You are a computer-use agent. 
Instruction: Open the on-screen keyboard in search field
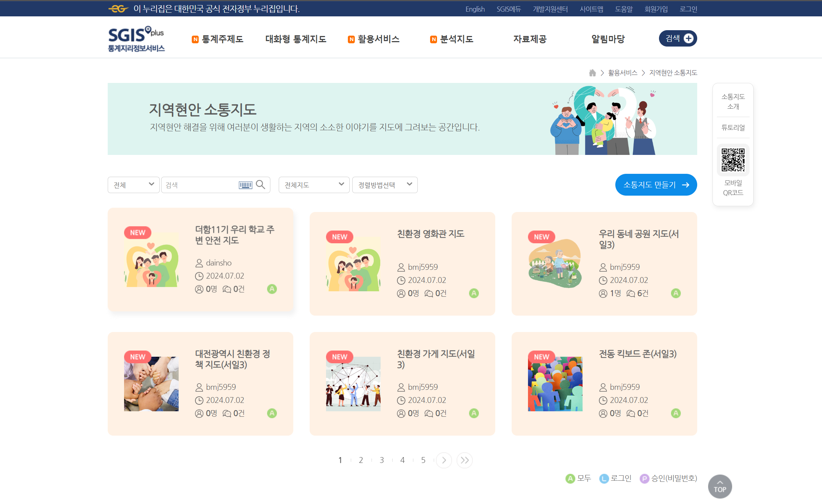tap(246, 185)
